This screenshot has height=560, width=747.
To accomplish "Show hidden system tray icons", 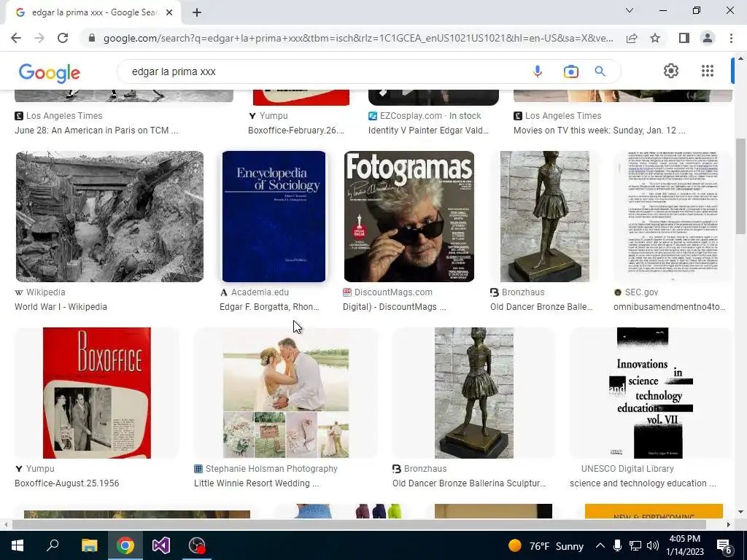I will (x=600, y=545).
